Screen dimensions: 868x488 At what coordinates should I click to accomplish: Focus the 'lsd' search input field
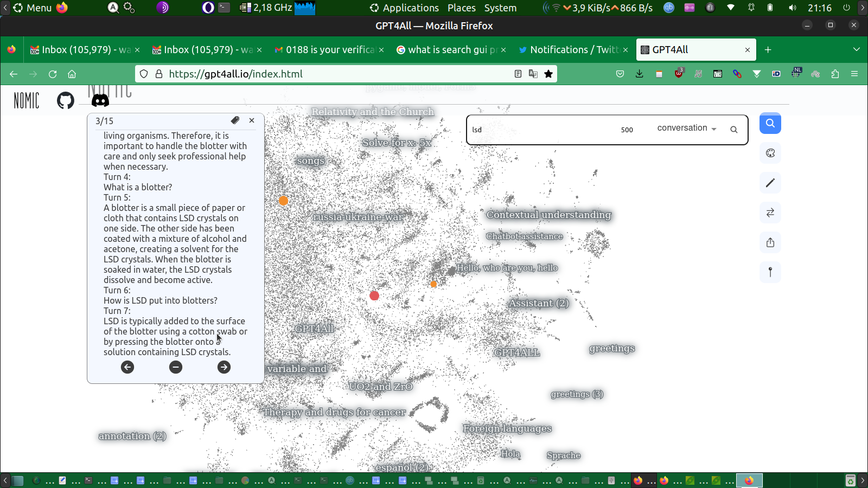[542, 130]
